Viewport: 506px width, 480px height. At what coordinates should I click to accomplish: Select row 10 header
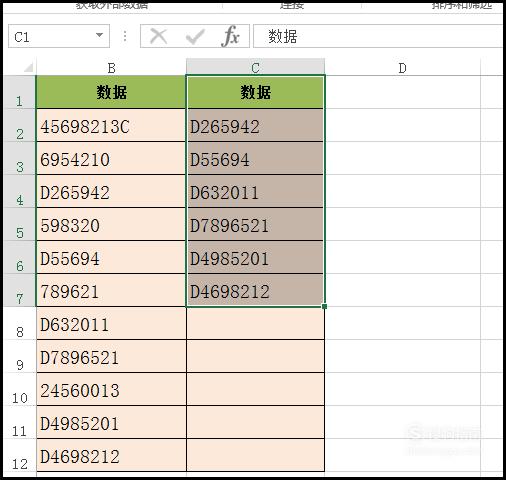pyautogui.click(x=19, y=389)
